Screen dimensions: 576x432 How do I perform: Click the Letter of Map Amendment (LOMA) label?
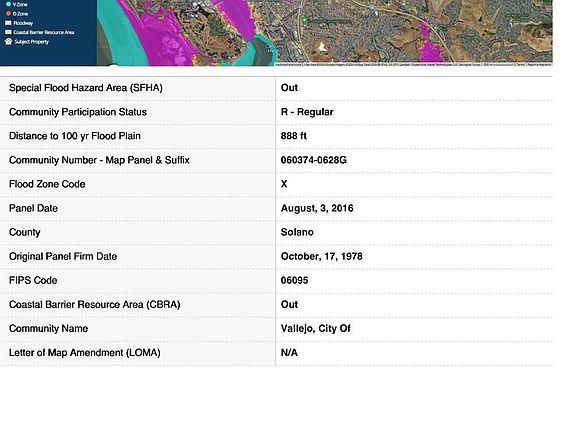[84, 353]
